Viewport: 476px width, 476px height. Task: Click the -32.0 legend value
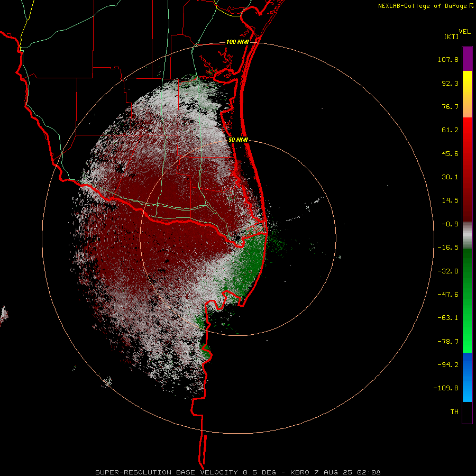pyautogui.click(x=448, y=271)
